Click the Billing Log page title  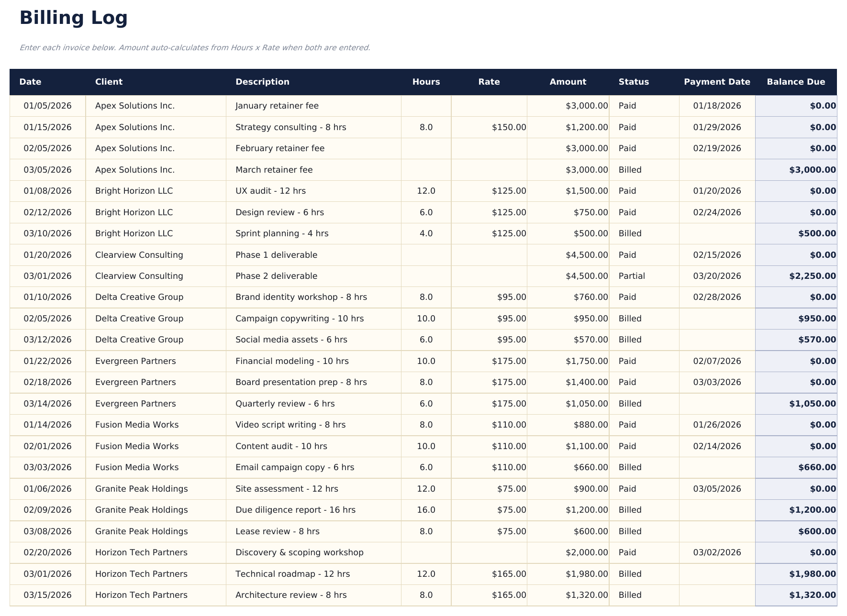73,18
